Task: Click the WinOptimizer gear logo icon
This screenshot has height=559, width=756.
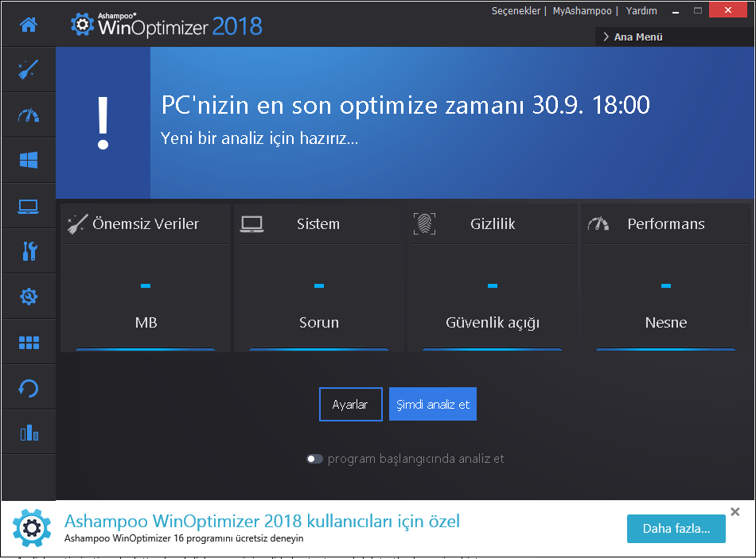Action: 82,24
